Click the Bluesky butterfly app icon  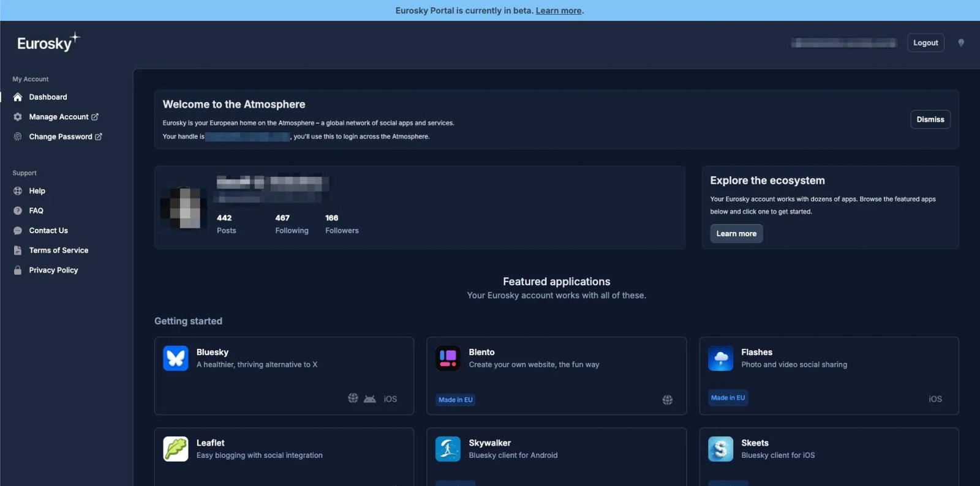pos(176,358)
